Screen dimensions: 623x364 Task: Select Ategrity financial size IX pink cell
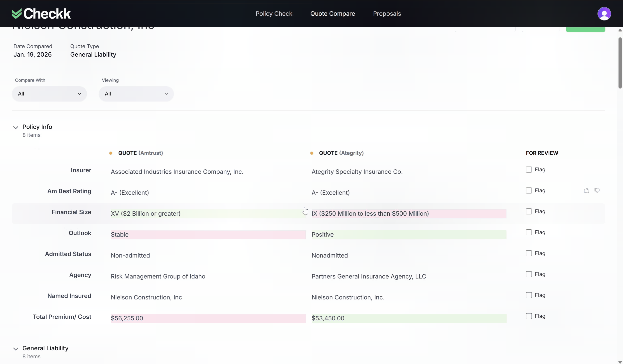click(x=409, y=214)
